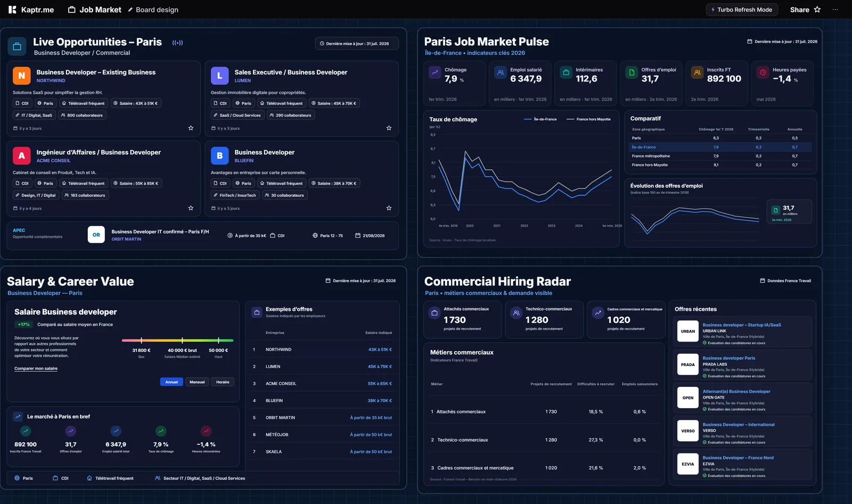The height and width of the screenshot is (504, 852).
Task: Click the orange N Northwind logo
Action: (22, 76)
